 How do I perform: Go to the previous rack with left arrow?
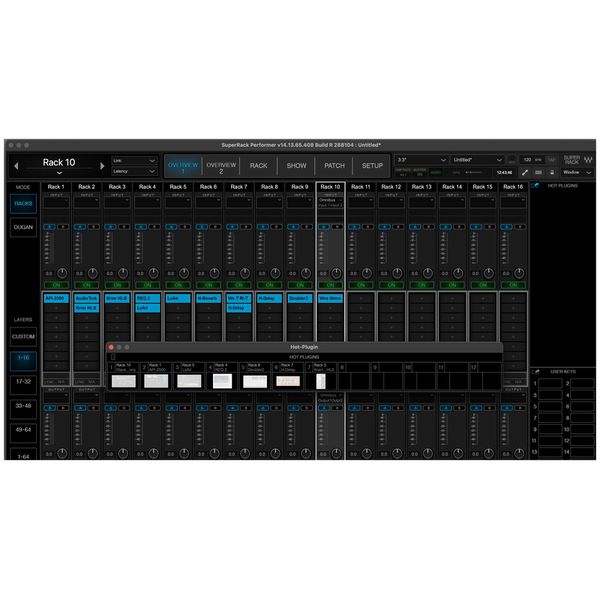[16, 166]
